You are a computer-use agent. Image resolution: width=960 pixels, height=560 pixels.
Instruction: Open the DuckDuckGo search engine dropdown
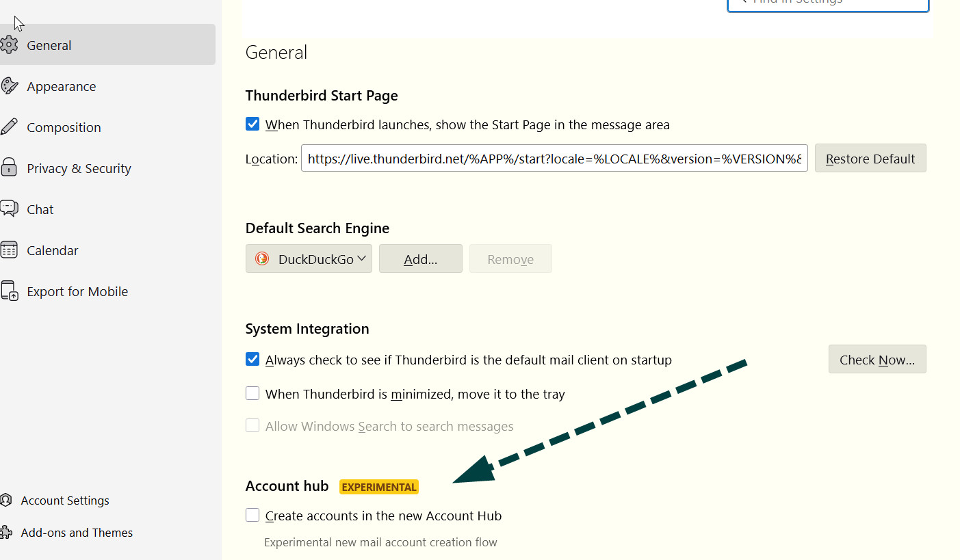309,259
